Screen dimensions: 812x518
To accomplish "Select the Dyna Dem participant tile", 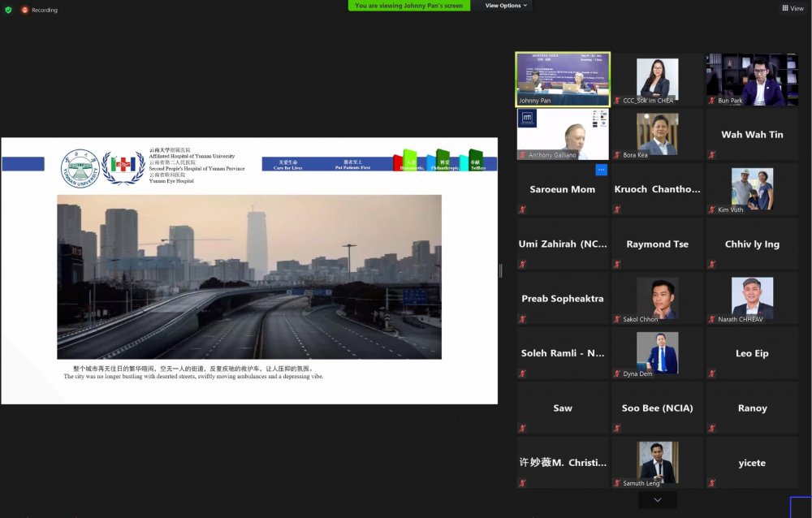I will click(x=657, y=353).
